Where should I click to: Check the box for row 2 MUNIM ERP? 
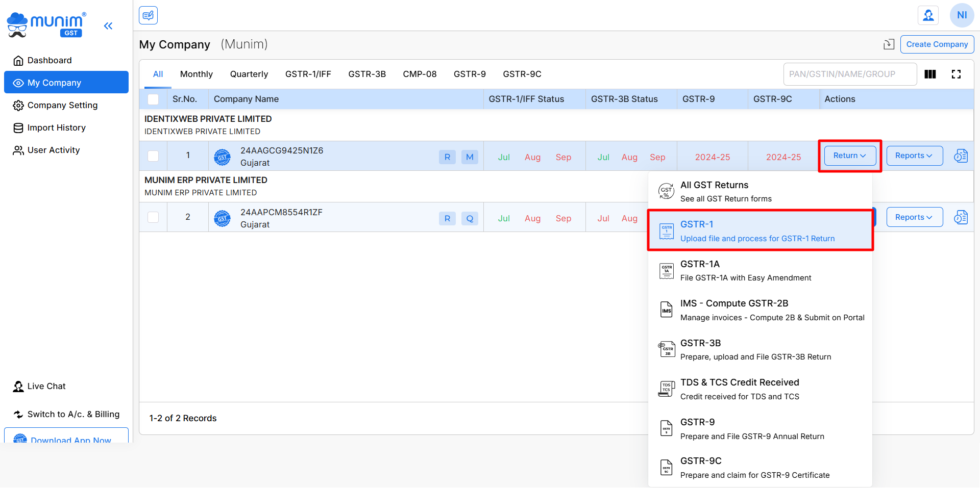pyautogui.click(x=153, y=217)
